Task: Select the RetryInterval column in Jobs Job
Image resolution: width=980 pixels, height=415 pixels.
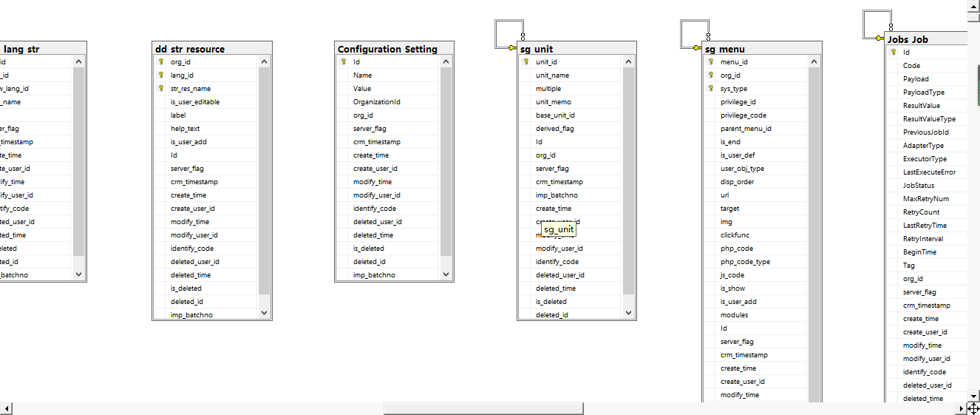Action: coord(927,239)
